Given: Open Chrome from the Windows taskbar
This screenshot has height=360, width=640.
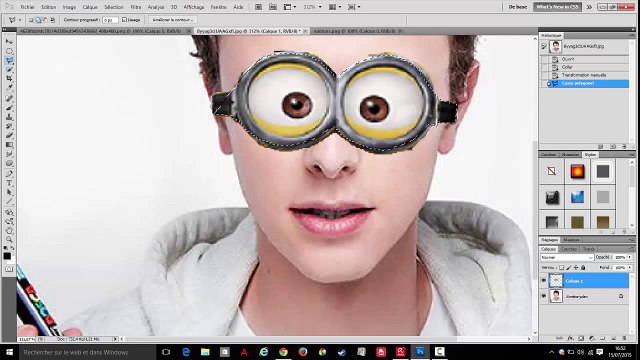Looking at the screenshot, I should pyautogui.click(x=283, y=352).
